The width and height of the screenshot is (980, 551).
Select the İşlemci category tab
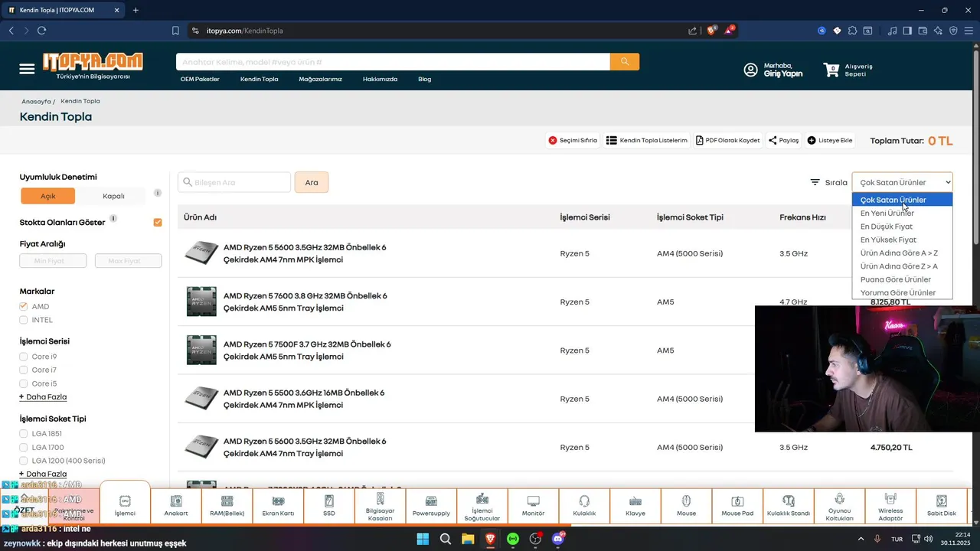coord(125,504)
